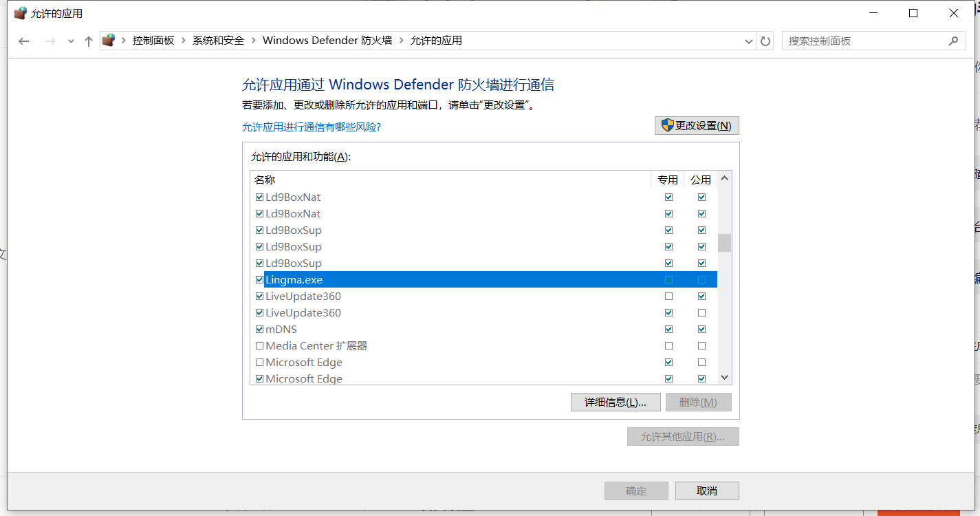
Task: Click scrollbar down arrow in app list
Action: click(x=724, y=378)
